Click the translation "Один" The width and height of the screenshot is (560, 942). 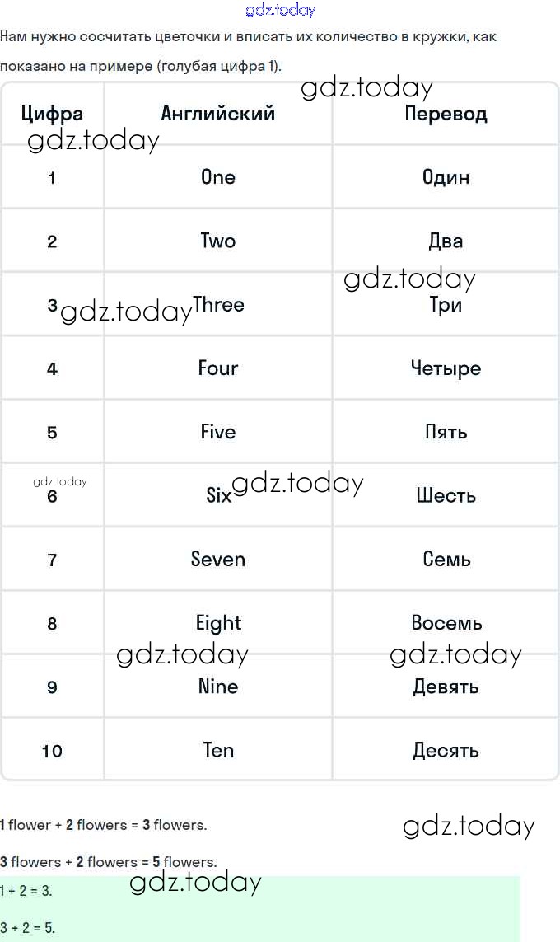click(x=446, y=177)
